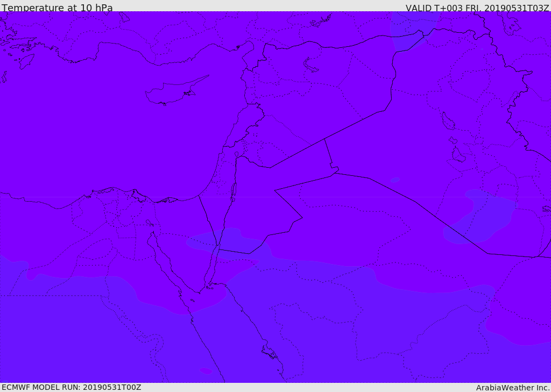Click 'ECMWF MODEL RUN: 20190531T00Z' text

click(72, 387)
